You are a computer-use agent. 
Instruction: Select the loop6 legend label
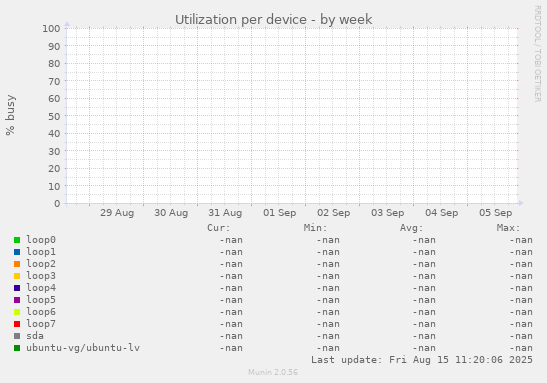[x=41, y=312]
